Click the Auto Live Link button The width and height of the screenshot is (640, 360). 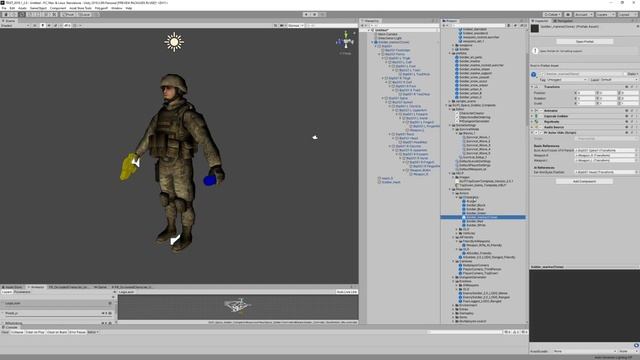point(347,292)
